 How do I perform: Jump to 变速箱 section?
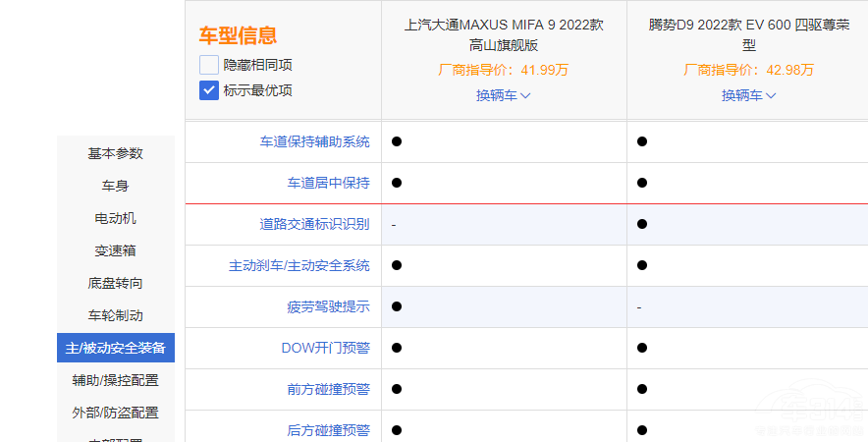pos(115,250)
